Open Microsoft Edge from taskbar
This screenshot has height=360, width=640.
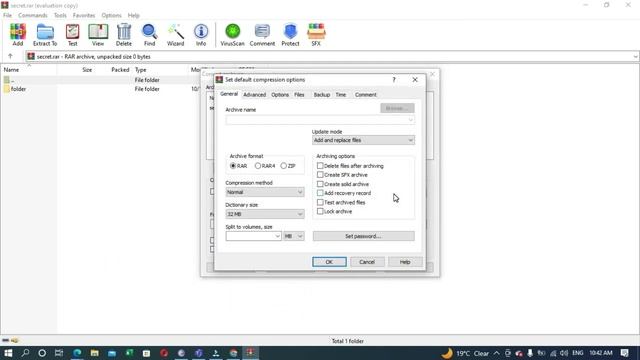click(77, 353)
